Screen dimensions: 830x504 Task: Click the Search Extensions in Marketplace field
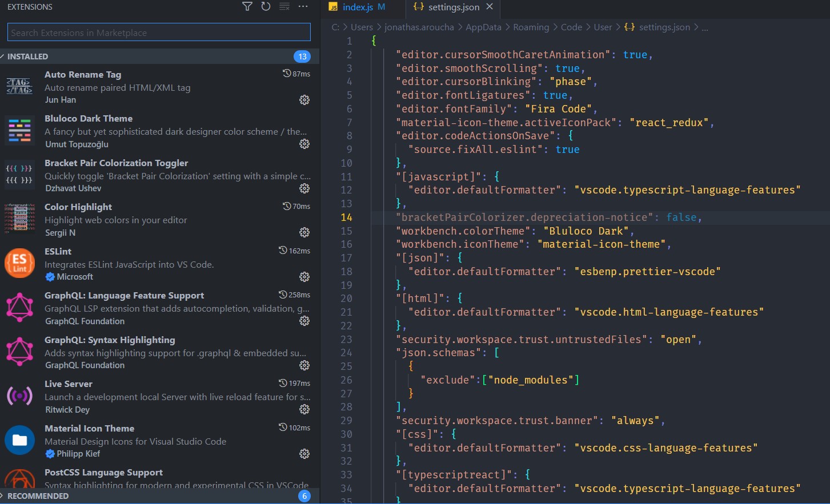pos(159,33)
